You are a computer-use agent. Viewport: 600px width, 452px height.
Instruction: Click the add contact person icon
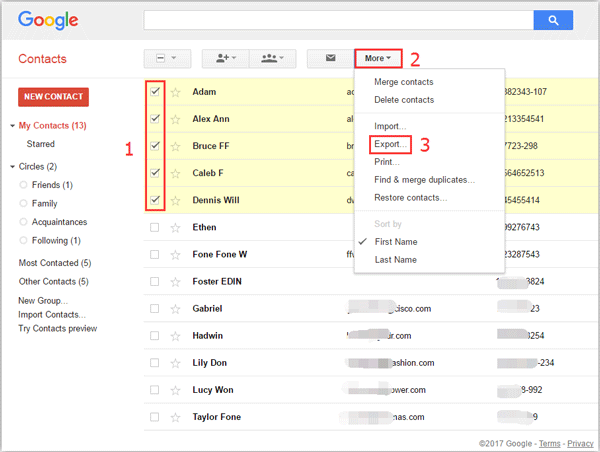tap(220, 59)
